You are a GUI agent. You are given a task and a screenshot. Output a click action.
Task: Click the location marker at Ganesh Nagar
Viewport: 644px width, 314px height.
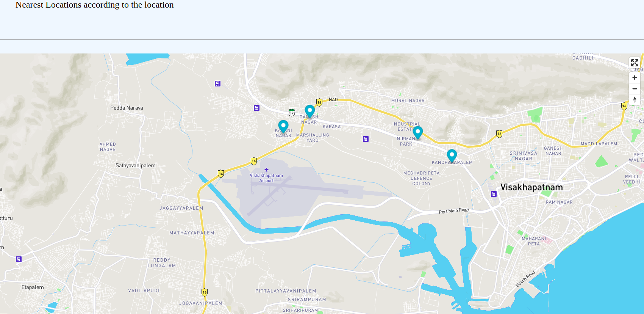309,111
